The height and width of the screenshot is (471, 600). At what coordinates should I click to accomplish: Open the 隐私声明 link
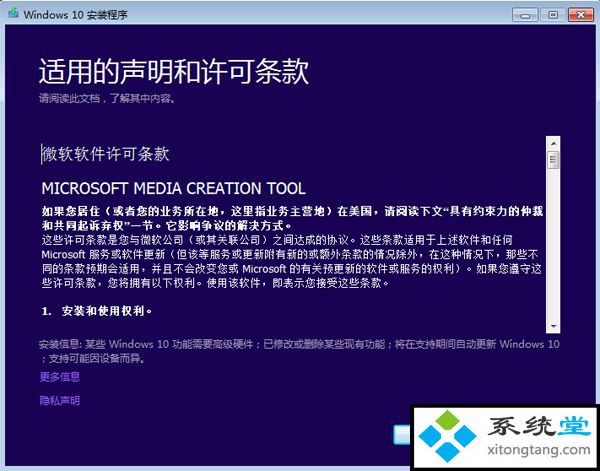pyautogui.click(x=60, y=401)
